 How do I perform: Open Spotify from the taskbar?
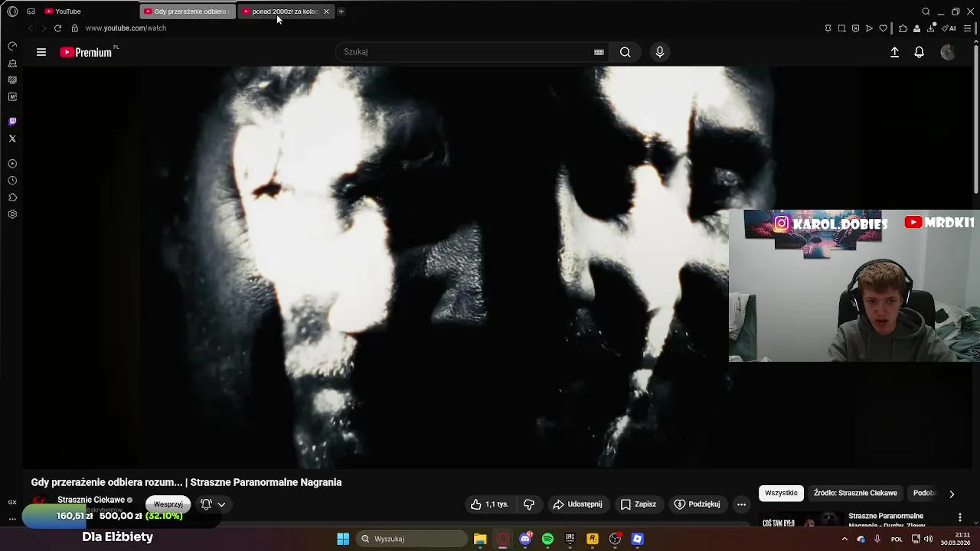pos(547,539)
